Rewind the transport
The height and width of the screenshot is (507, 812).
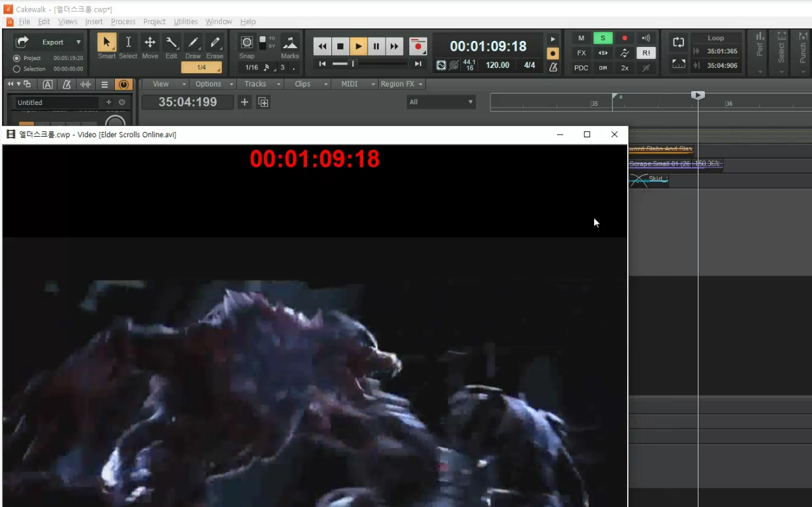322,46
